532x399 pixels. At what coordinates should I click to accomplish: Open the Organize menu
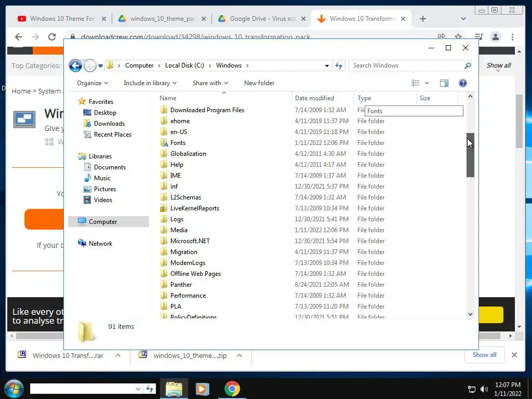click(92, 83)
